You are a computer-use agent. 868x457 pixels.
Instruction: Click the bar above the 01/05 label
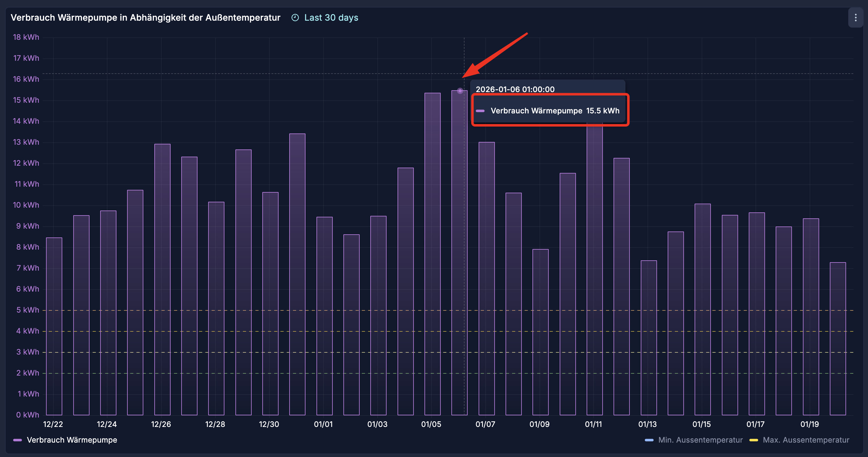tap(432, 254)
